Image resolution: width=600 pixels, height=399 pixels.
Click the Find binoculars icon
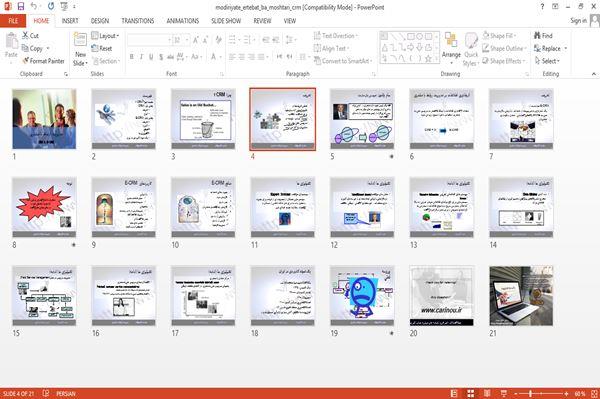point(537,36)
